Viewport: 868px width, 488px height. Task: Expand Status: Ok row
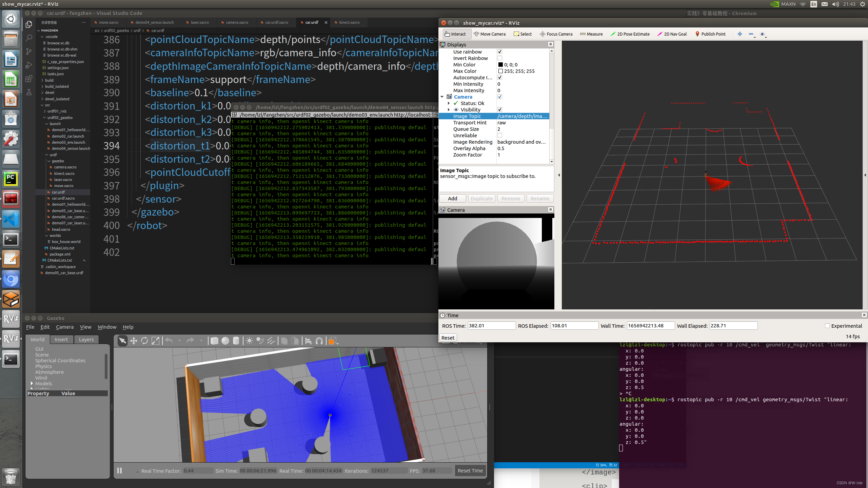[449, 103]
